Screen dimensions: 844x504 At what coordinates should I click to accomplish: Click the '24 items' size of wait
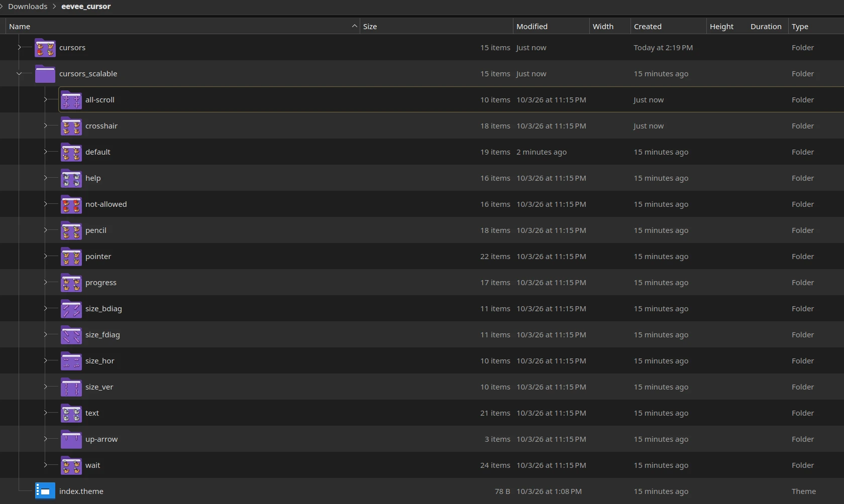click(x=495, y=465)
